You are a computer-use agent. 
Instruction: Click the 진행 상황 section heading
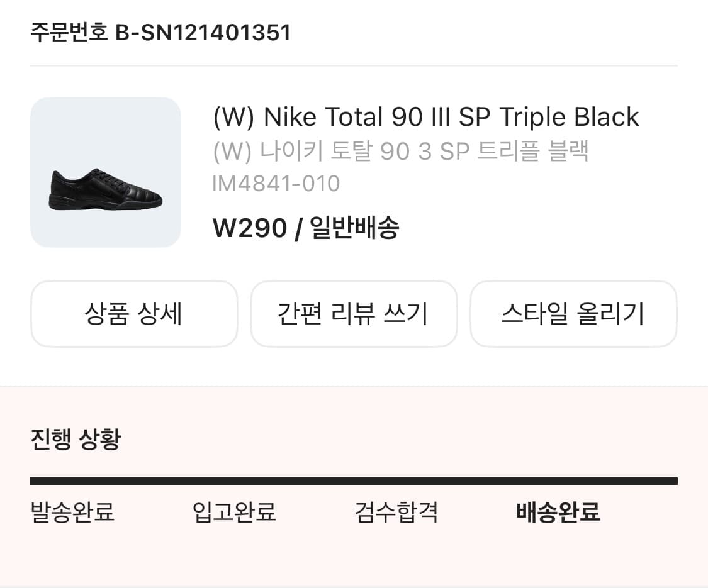click(x=76, y=440)
